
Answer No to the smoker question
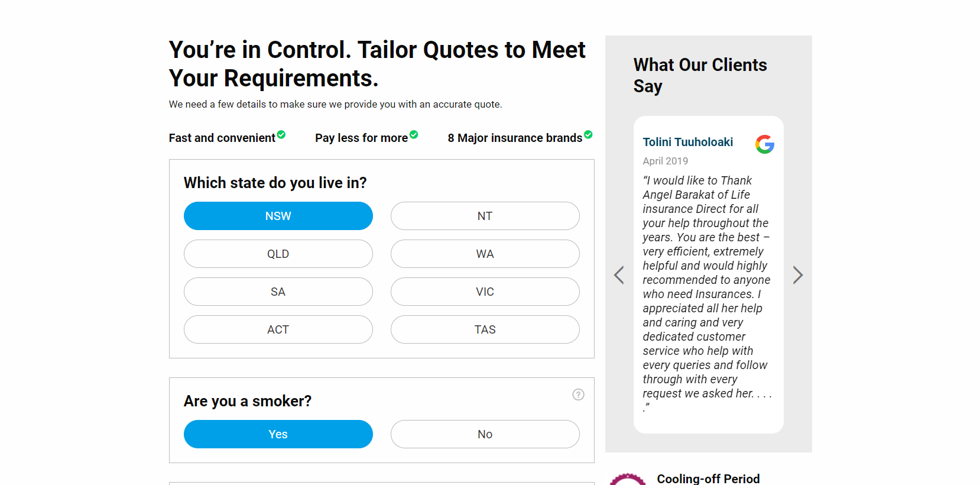(x=485, y=434)
